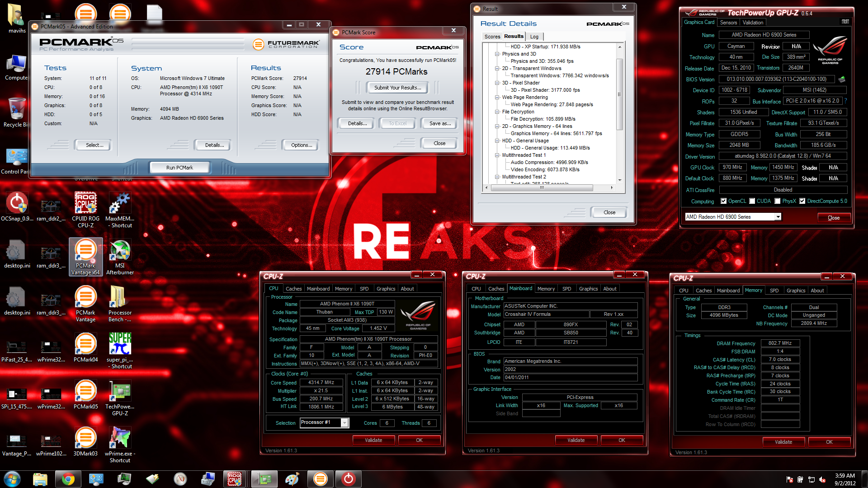The image size is (868, 488).
Task: Open Windows Explorer from the taskbar
Action: pyautogui.click(x=40, y=479)
